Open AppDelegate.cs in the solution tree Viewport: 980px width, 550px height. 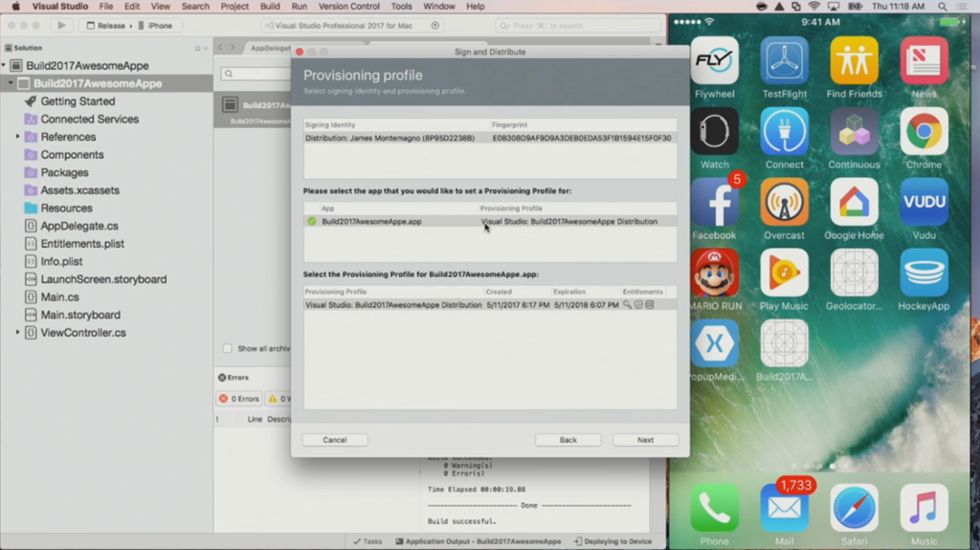79,226
